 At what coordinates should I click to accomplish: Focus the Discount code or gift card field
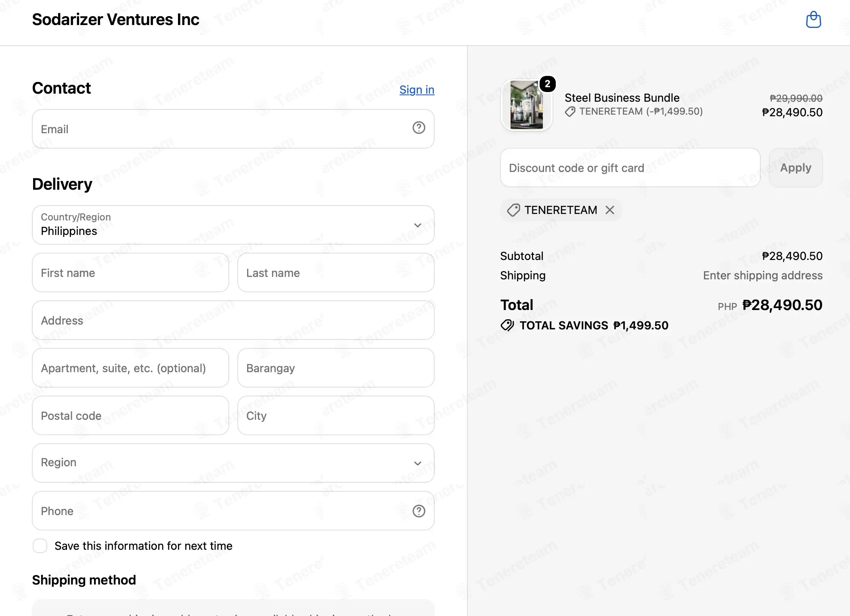click(630, 168)
